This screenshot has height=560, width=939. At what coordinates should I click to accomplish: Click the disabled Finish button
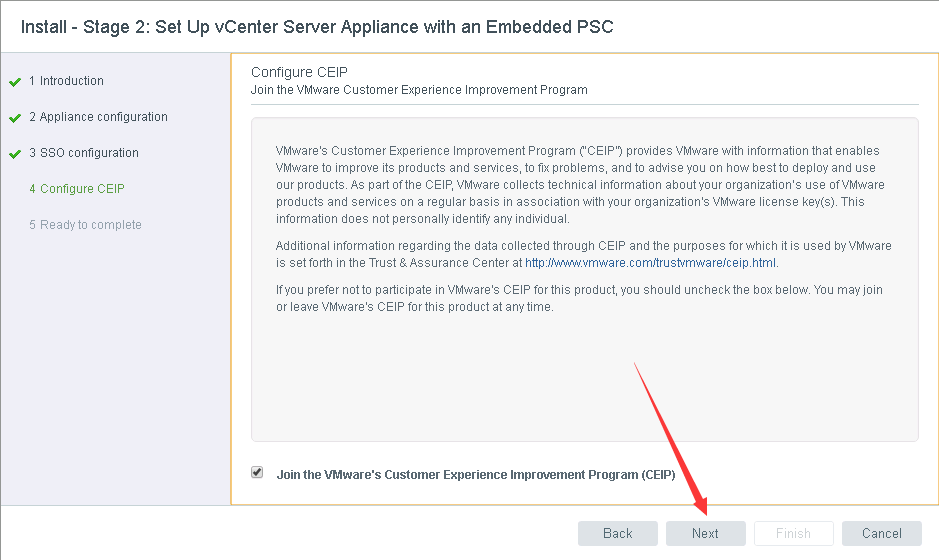pos(793,533)
